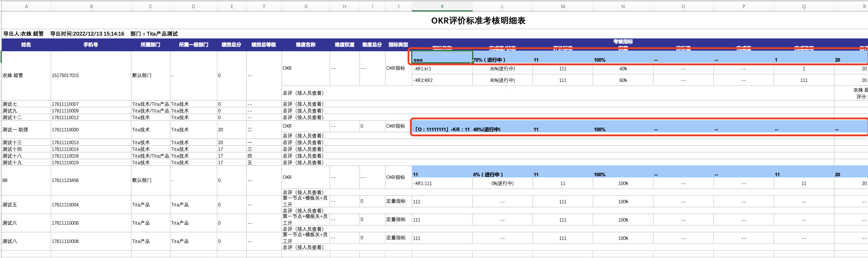868x258 pixels.
Task: Click the 衣姝 超管 name cell
Action: point(26,76)
